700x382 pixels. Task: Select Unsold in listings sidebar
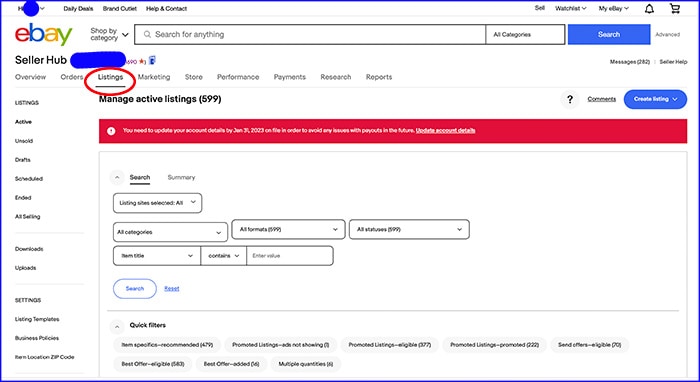tap(24, 141)
